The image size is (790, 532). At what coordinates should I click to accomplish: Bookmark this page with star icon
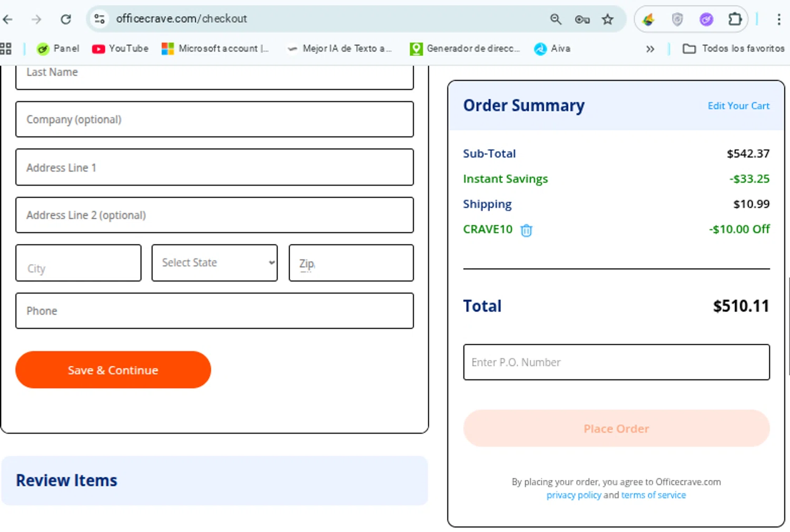pos(608,19)
